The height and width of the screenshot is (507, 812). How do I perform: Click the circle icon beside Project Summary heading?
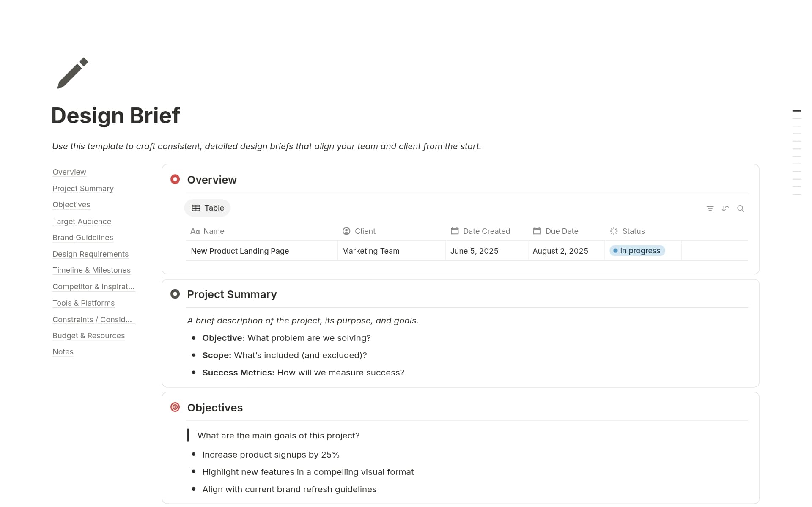point(175,293)
